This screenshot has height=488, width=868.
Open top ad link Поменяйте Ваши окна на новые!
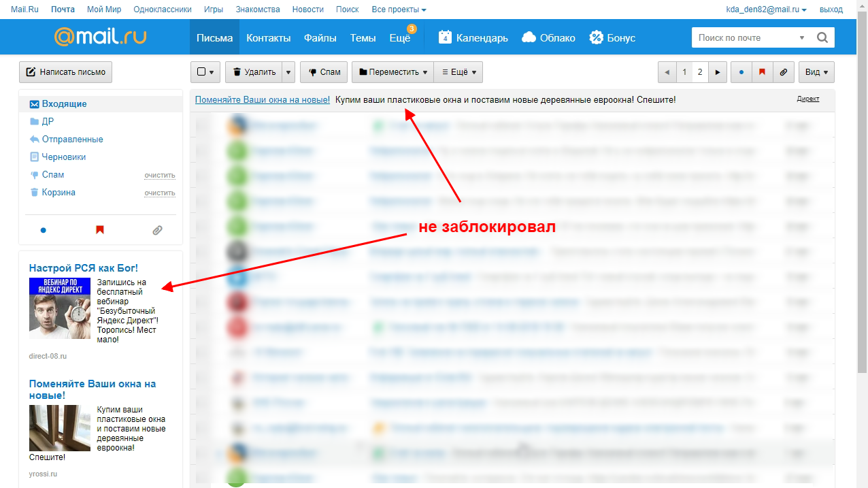[263, 100]
